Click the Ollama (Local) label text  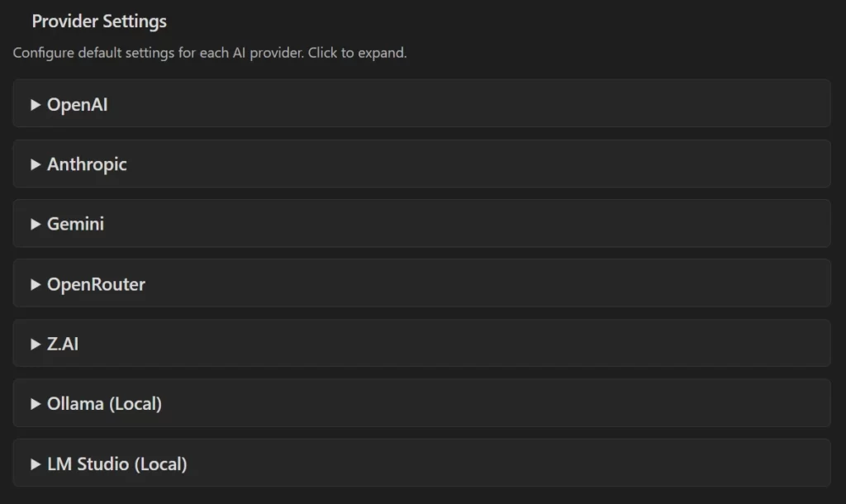click(104, 404)
